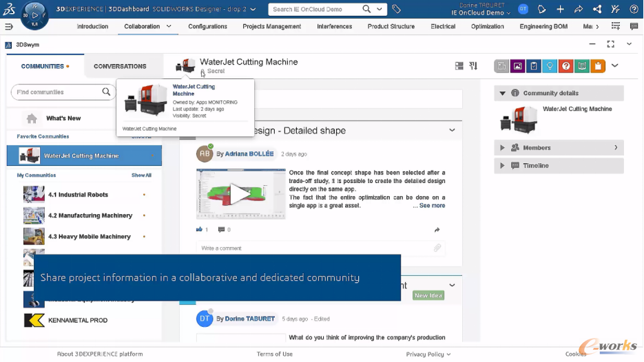Viewport: 644px width, 362px height.
Task: Collapse Community details section
Action: click(502, 93)
